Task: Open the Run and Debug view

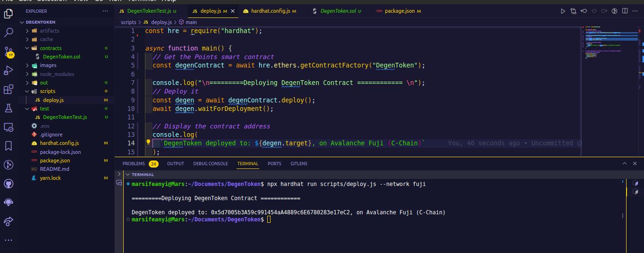Action: pyautogui.click(x=8, y=70)
